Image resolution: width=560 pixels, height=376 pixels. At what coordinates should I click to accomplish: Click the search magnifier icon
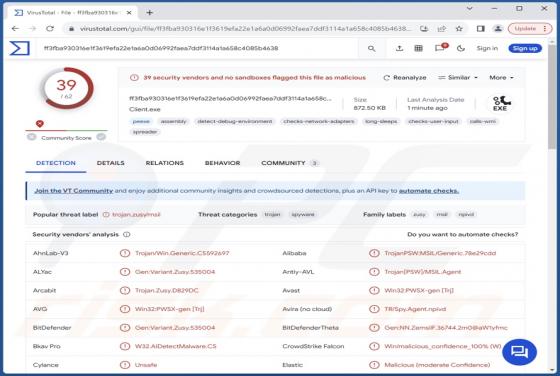click(x=371, y=49)
